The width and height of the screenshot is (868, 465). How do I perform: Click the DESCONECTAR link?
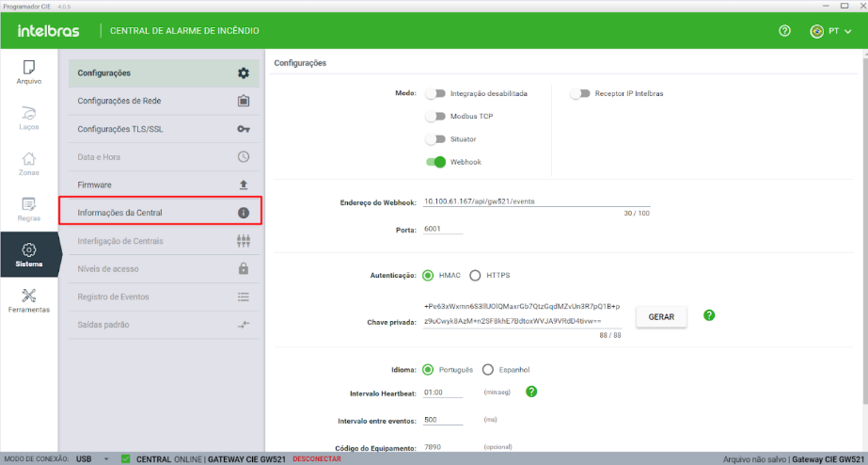tap(317, 459)
